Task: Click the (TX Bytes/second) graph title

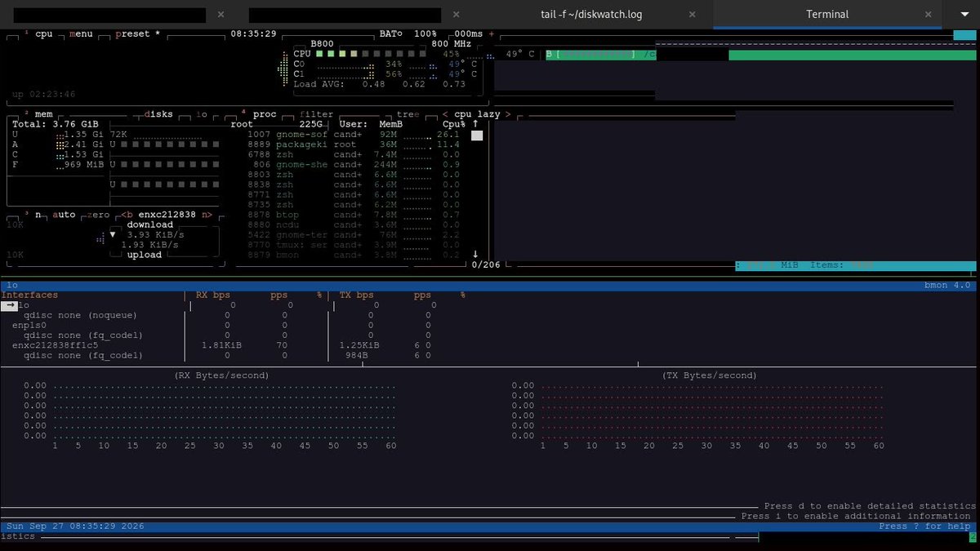Action: point(709,375)
